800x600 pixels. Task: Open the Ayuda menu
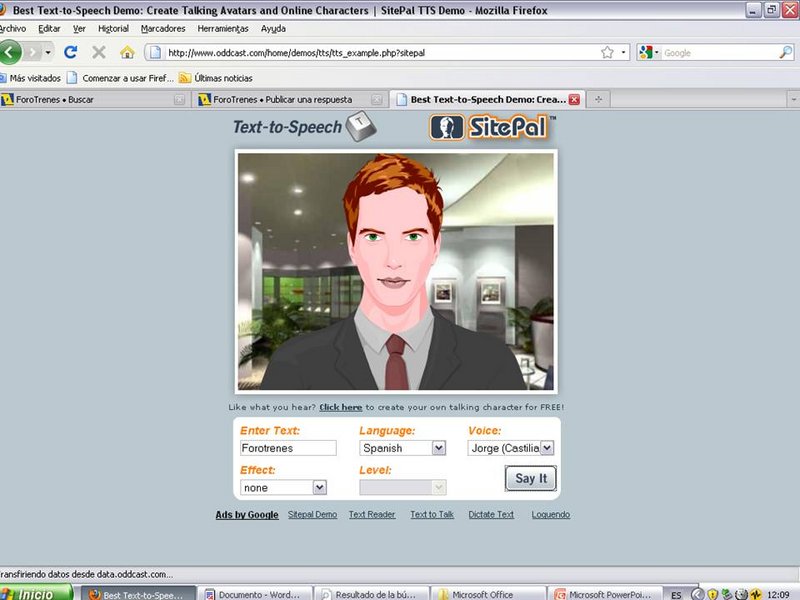(273, 29)
